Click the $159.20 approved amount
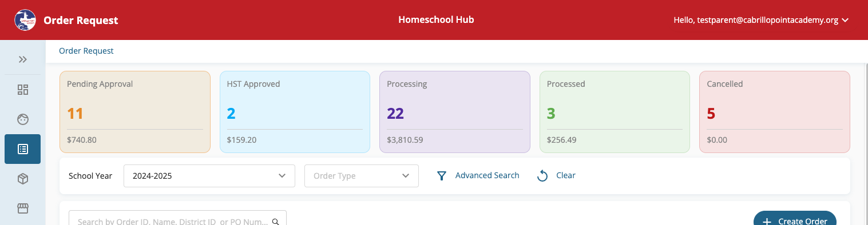Viewport: 868px width, 225px height. point(242,139)
